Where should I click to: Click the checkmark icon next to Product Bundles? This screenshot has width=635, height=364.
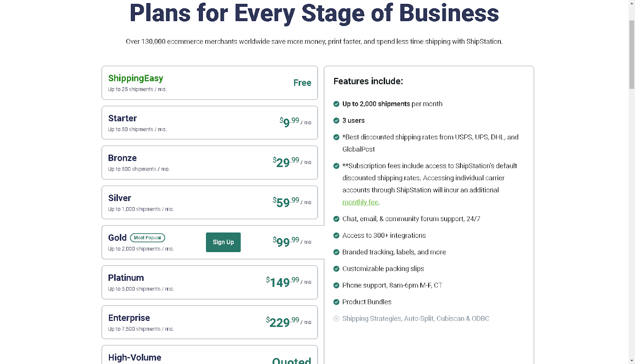pos(336,302)
